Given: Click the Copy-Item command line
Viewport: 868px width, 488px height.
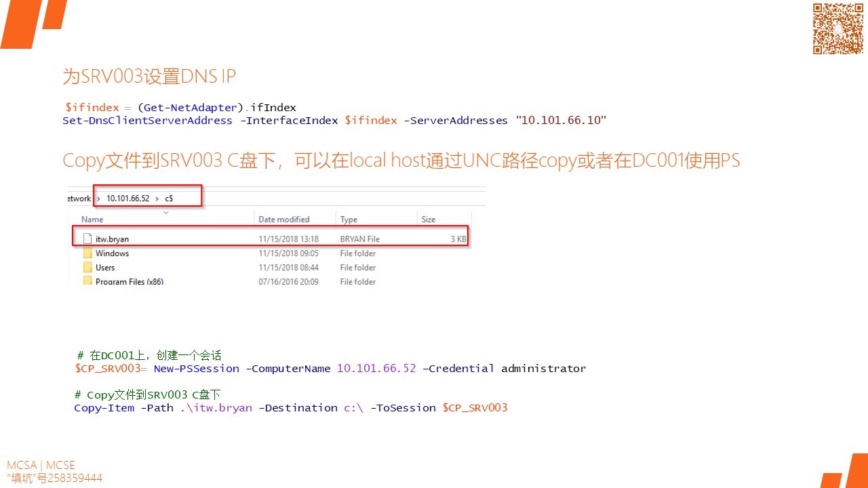Looking at the screenshot, I should [291, 408].
